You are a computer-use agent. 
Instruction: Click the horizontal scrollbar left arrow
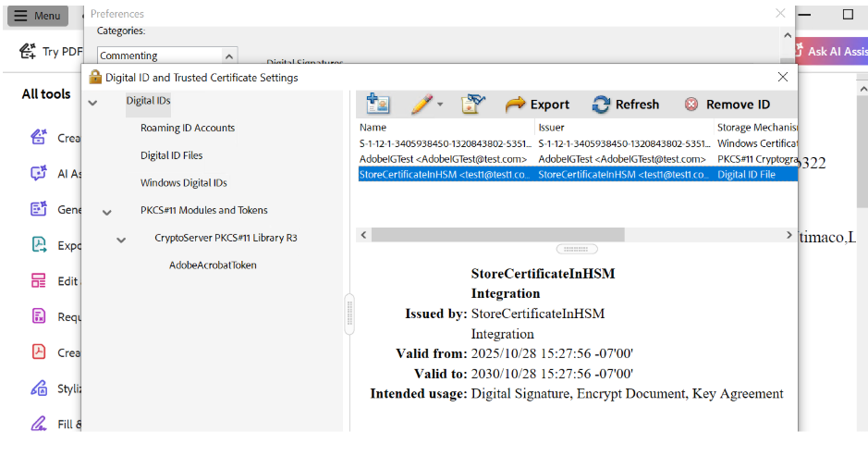[363, 235]
